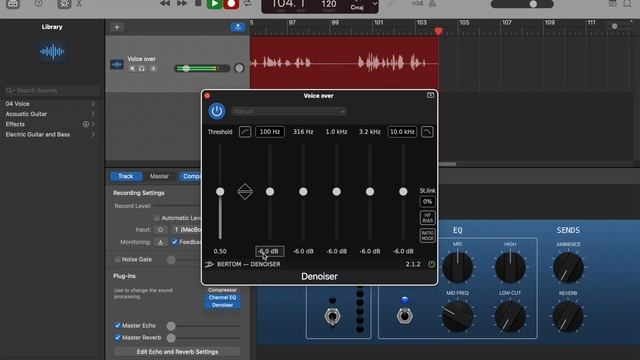The width and height of the screenshot is (640, 360).
Task: Toggle the Cycle loop button
Action: pyautogui.click(x=247, y=4)
